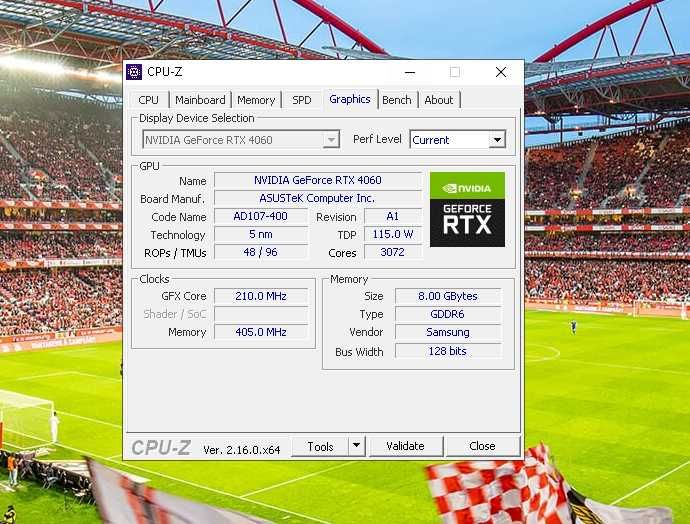The image size is (690, 524).
Task: Go to the About tab
Action: click(x=439, y=100)
